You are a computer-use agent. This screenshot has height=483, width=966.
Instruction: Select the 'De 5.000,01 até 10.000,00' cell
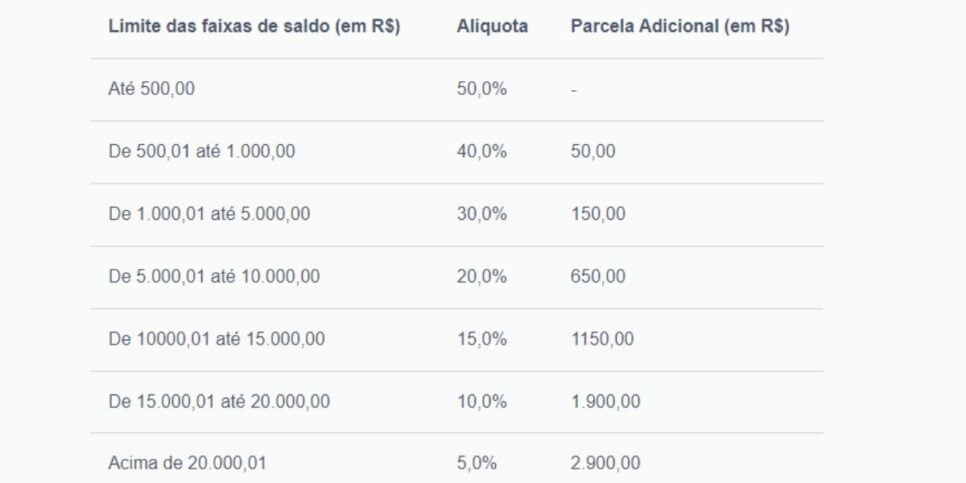point(214,277)
